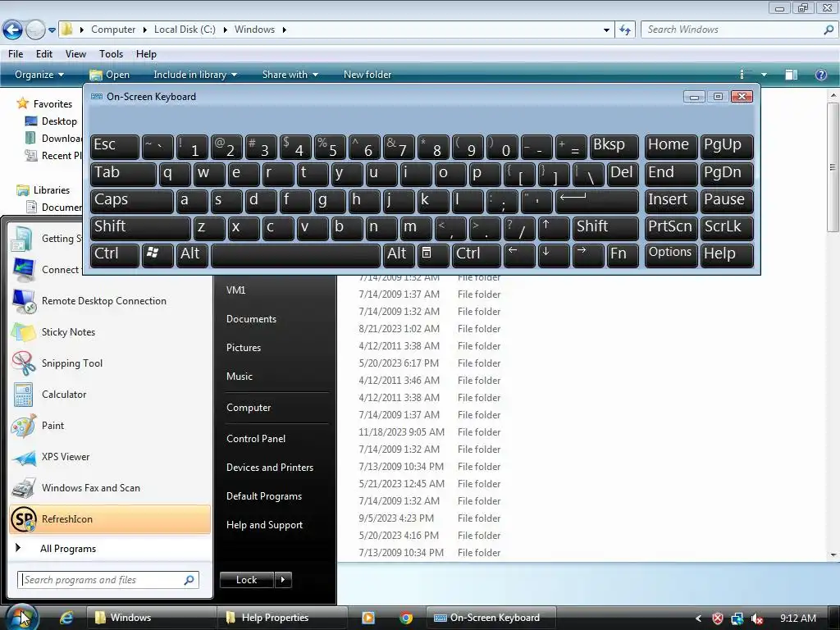Open Google Chrome from taskbar
Screen dimensions: 840x630
(x=406, y=618)
